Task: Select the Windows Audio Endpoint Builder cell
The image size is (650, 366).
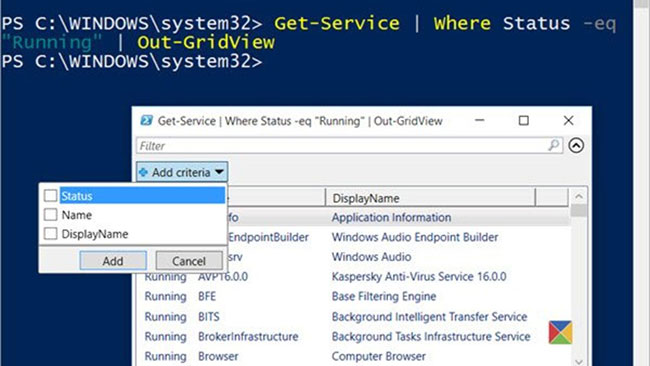Action: coord(415,237)
